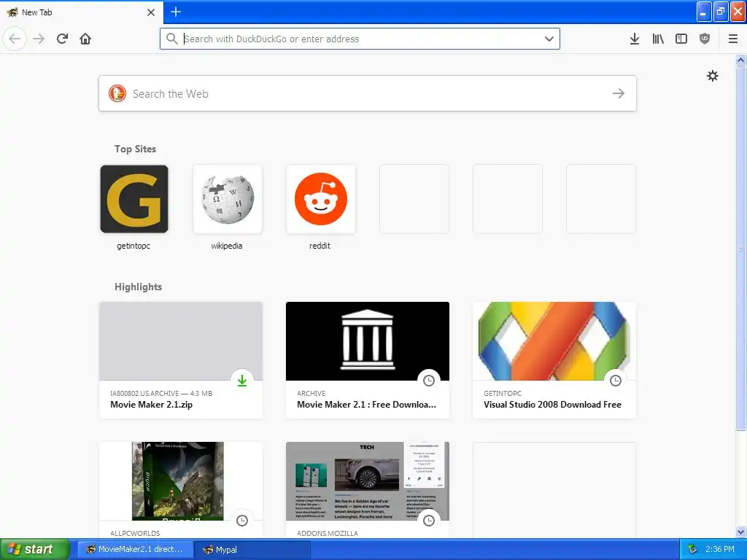Screen dimensions: 747x560
Task: Click the getintopc label text
Action: click(x=133, y=246)
